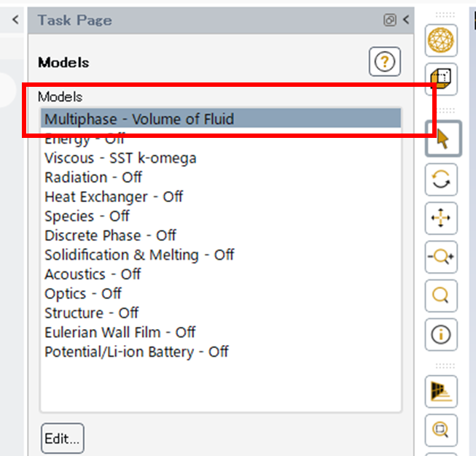Choose the pan view arrows tool
Image resolution: width=476 pixels, height=456 pixels.
441,218
